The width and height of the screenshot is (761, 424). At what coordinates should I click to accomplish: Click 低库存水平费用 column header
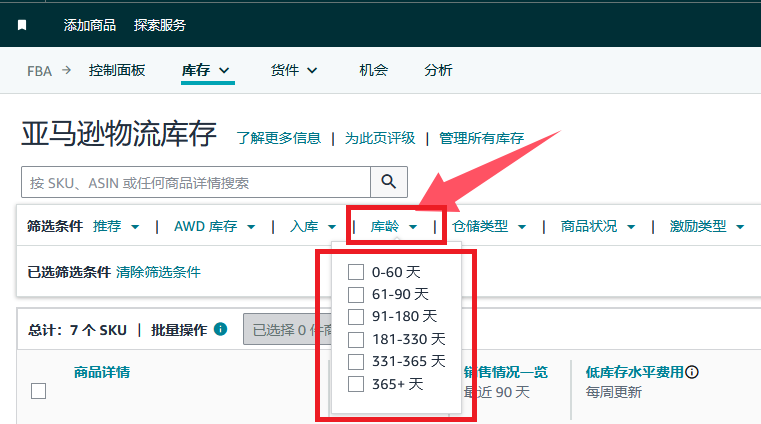634,372
